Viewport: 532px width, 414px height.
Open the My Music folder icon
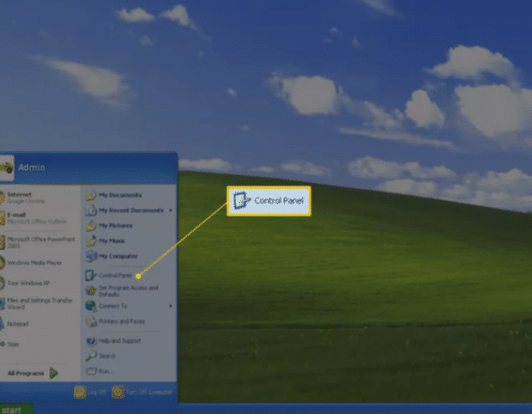(x=91, y=241)
